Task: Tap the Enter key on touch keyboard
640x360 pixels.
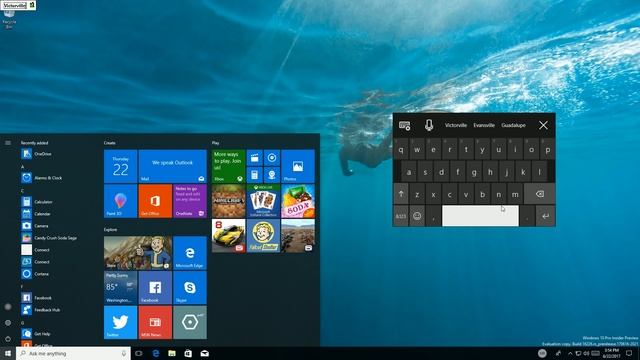Action: click(x=545, y=216)
